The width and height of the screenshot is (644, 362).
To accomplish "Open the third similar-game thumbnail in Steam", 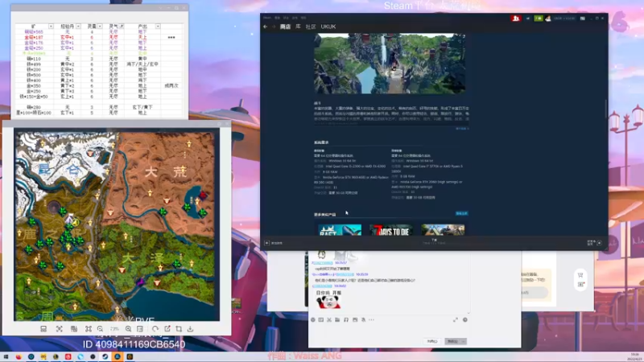I will click(443, 229).
